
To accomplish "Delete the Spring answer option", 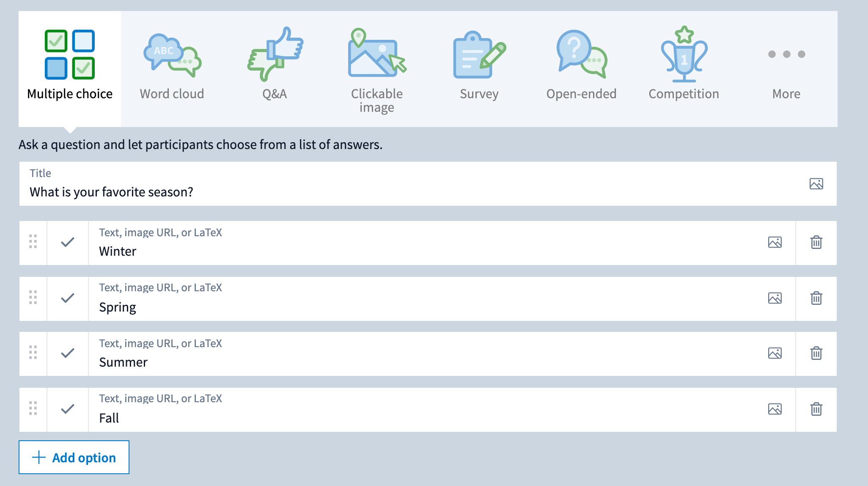I will pyautogui.click(x=816, y=298).
